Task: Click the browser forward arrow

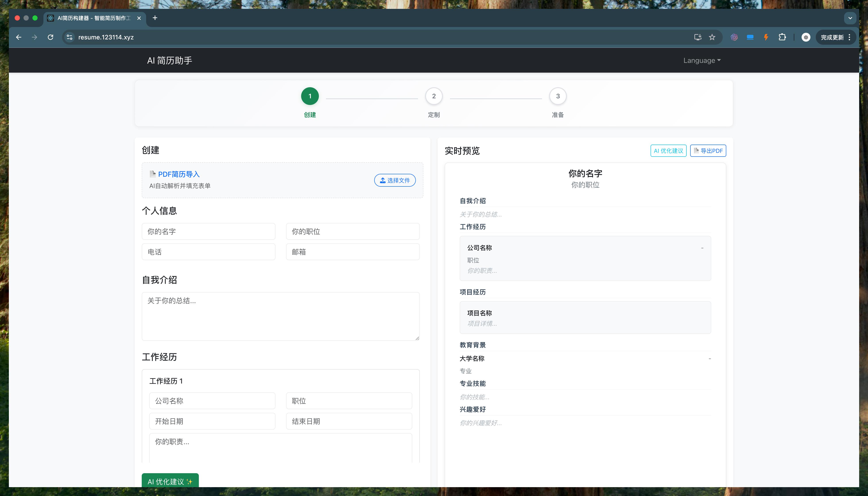Action: (x=34, y=37)
